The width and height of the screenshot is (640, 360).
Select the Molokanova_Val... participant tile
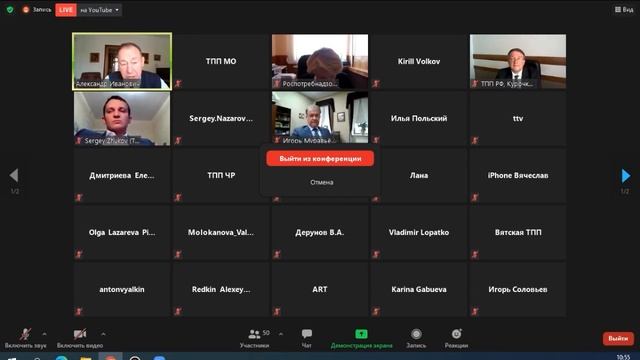point(221,233)
